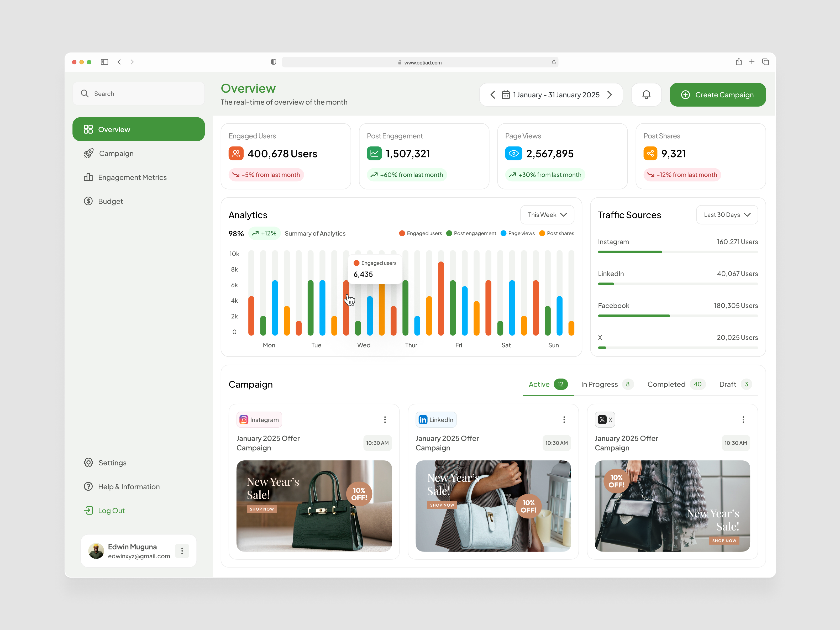
Task: Open the Instagram campaign card three-dot menu
Action: point(385,420)
